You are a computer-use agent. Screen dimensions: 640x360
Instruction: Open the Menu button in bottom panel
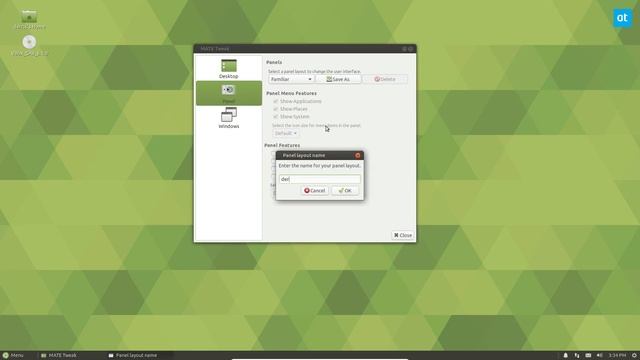click(x=13, y=356)
